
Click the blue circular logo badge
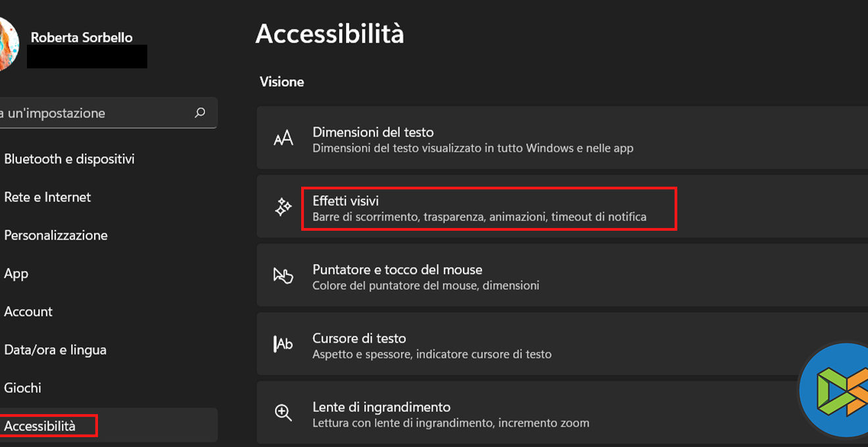pyautogui.click(x=836, y=392)
